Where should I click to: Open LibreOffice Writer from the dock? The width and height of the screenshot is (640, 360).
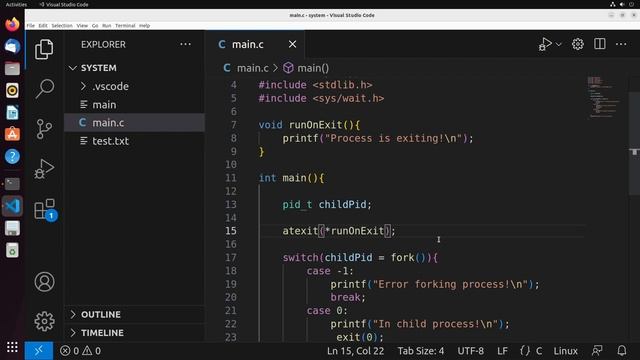coord(12,112)
